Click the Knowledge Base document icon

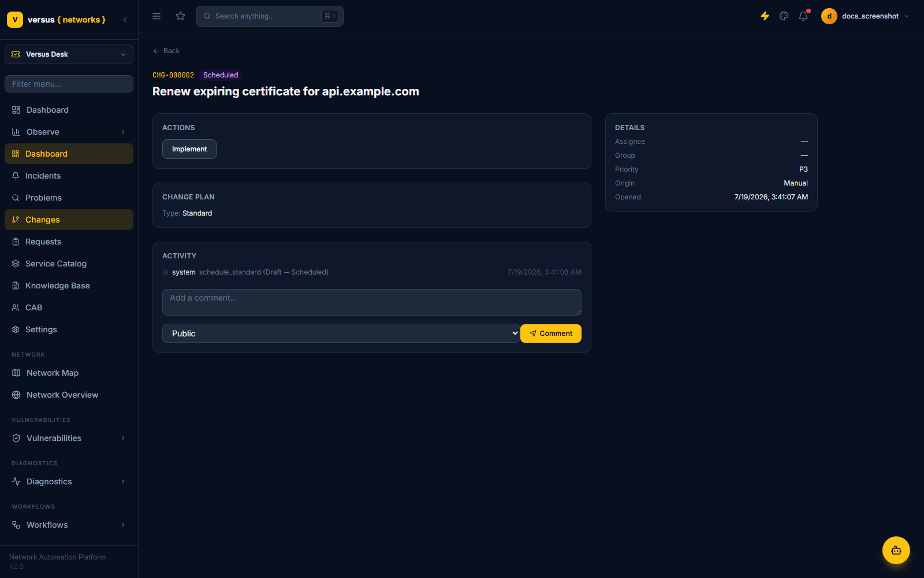16,286
